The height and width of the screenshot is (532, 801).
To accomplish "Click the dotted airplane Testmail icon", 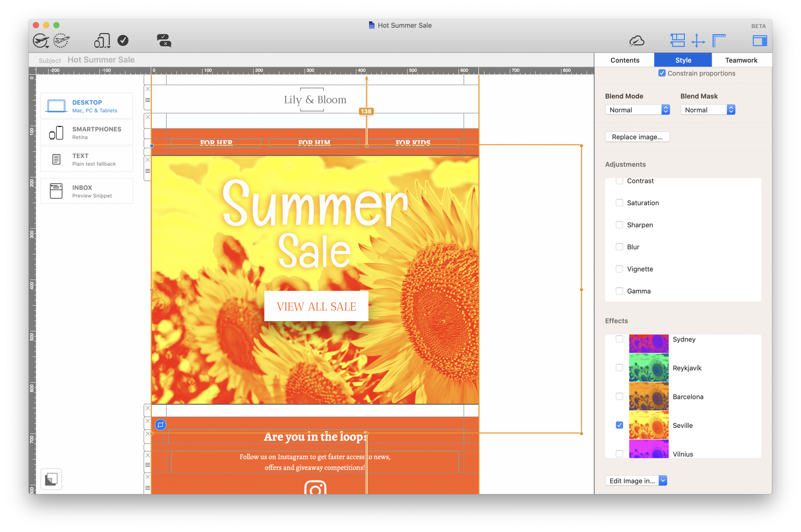I will point(61,40).
